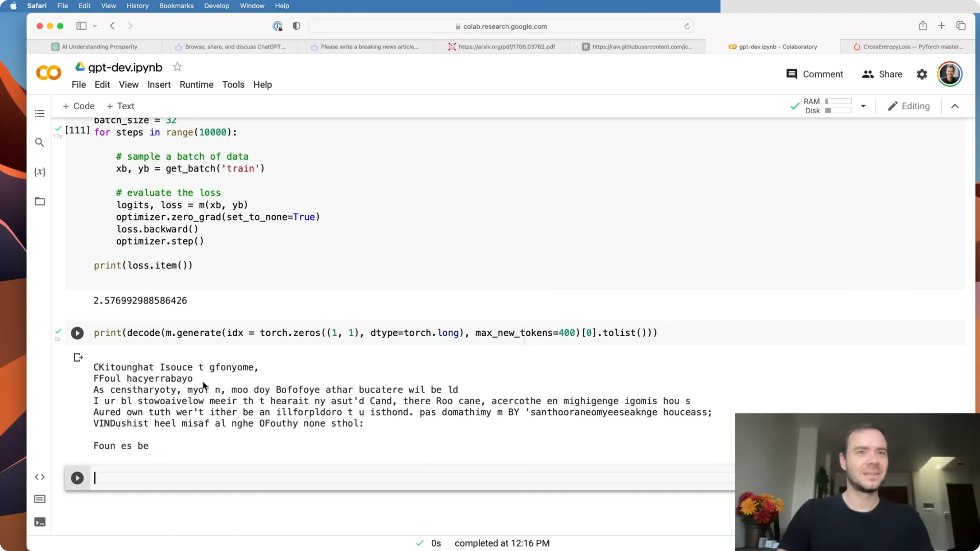Go back with Safari back arrow
The image size is (980, 551).
[112, 26]
